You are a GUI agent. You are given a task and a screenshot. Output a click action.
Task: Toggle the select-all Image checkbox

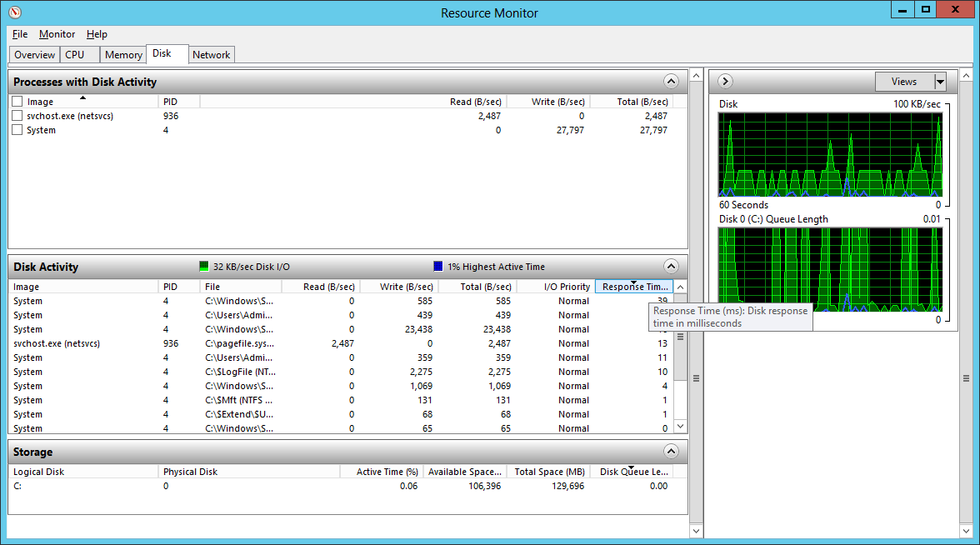pos(17,102)
